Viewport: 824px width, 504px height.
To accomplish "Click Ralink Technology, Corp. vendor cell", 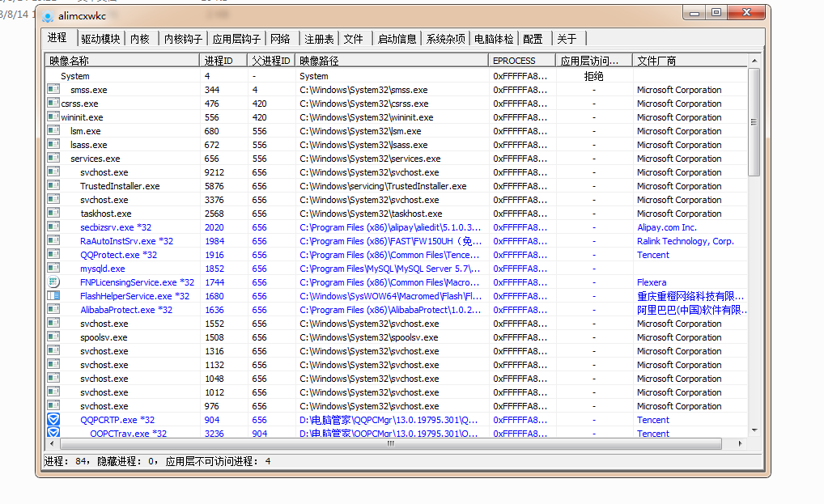I will 686,241.
